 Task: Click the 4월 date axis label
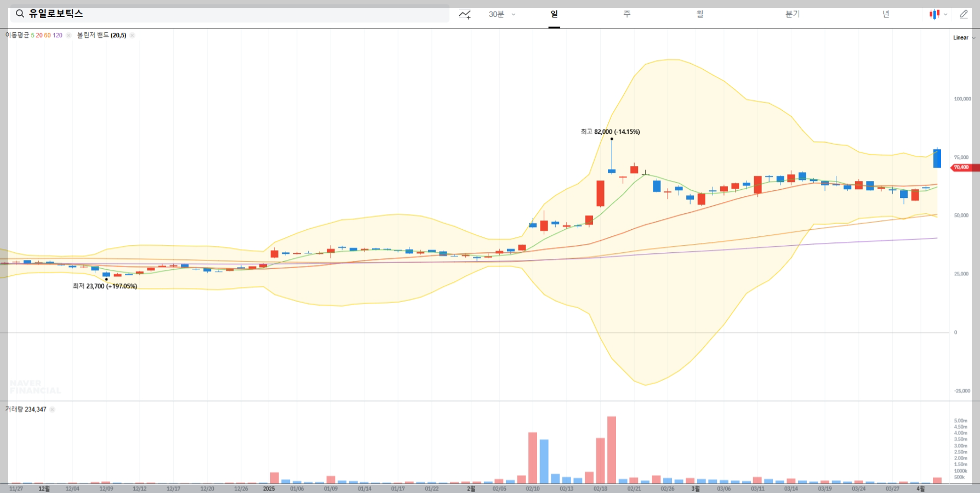(921, 489)
